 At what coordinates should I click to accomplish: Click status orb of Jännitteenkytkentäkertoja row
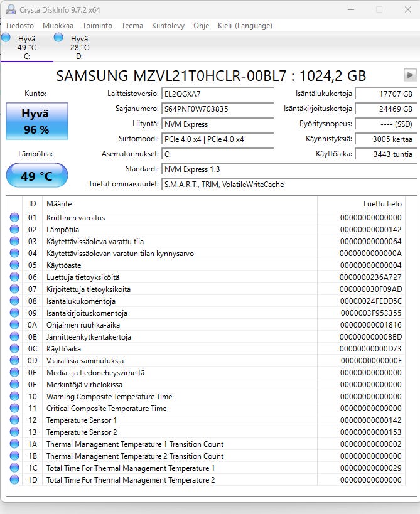14,336
